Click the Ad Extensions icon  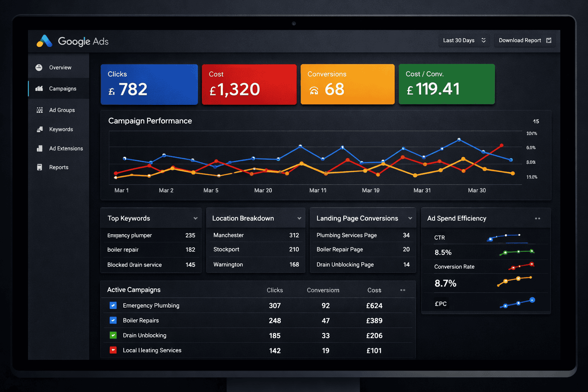(39, 149)
